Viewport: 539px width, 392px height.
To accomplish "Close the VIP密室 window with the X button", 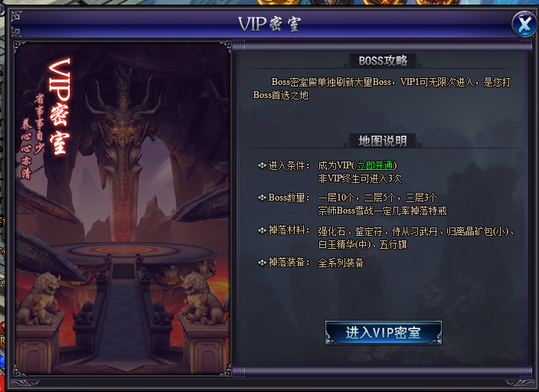I will [524, 24].
